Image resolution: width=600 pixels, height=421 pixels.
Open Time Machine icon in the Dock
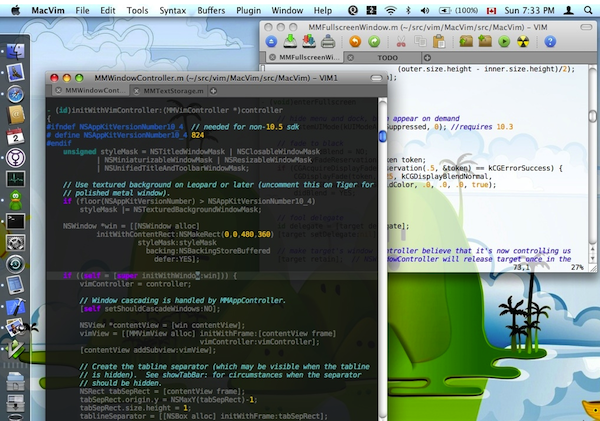point(16,264)
